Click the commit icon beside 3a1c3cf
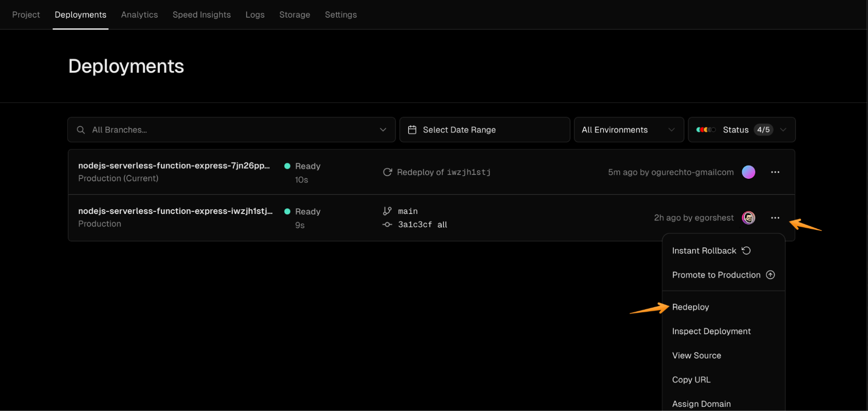 point(386,224)
